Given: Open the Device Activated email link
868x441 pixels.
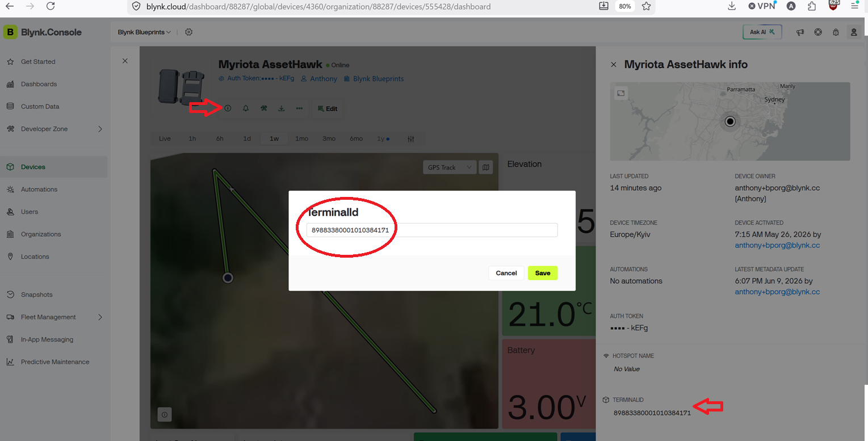Looking at the screenshot, I should click(777, 245).
